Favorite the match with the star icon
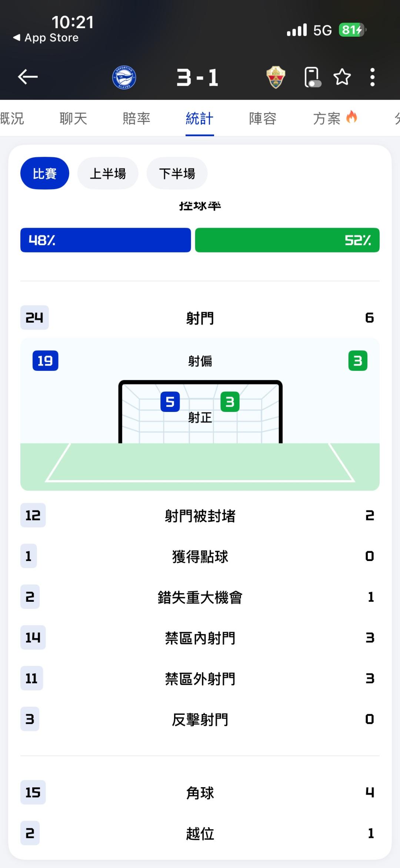 click(342, 77)
